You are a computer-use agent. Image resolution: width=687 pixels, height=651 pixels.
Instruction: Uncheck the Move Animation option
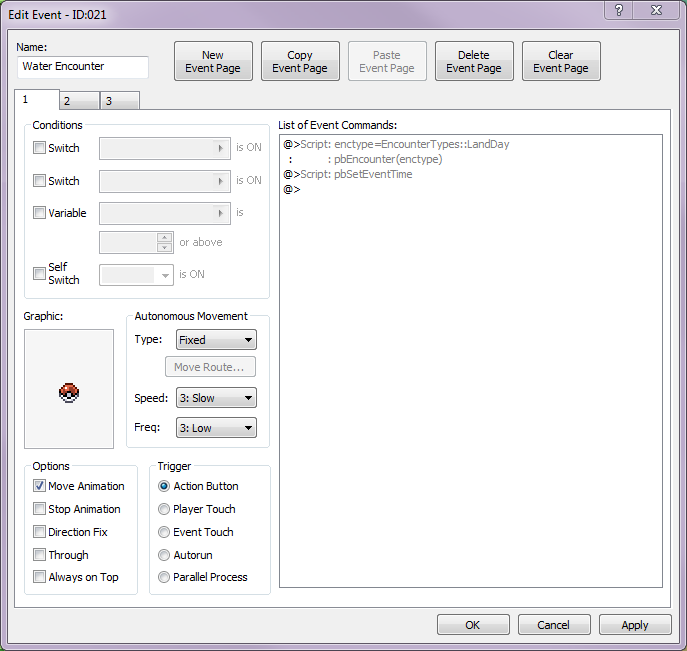(40, 486)
